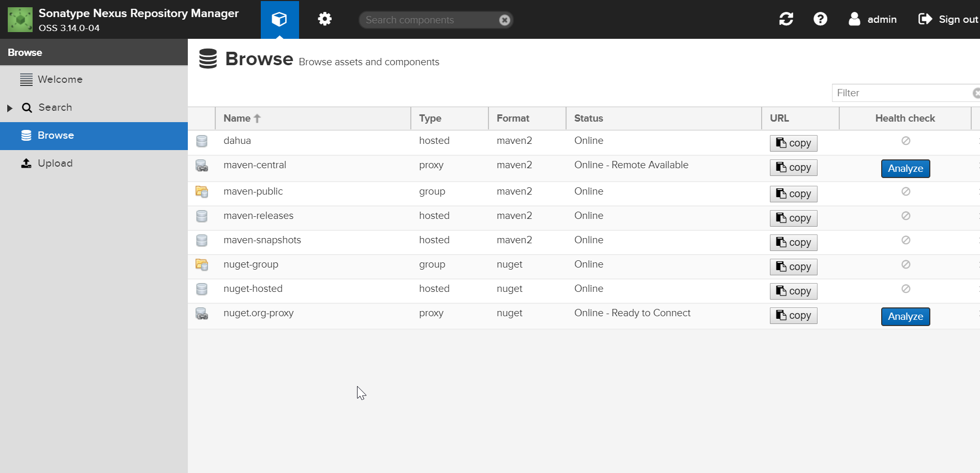
Task: Sort by the Name column
Action: (x=313, y=119)
